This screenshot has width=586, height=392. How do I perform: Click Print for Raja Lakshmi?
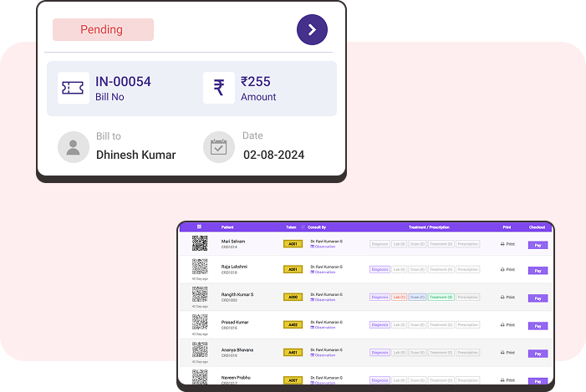507,270
